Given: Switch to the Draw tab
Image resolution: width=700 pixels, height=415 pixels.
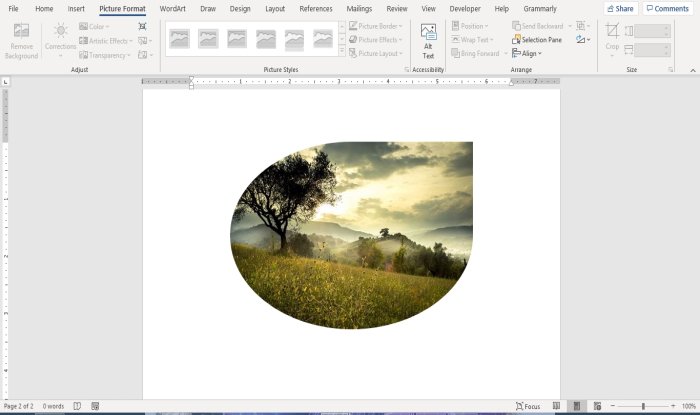Looking at the screenshot, I should click(208, 8).
